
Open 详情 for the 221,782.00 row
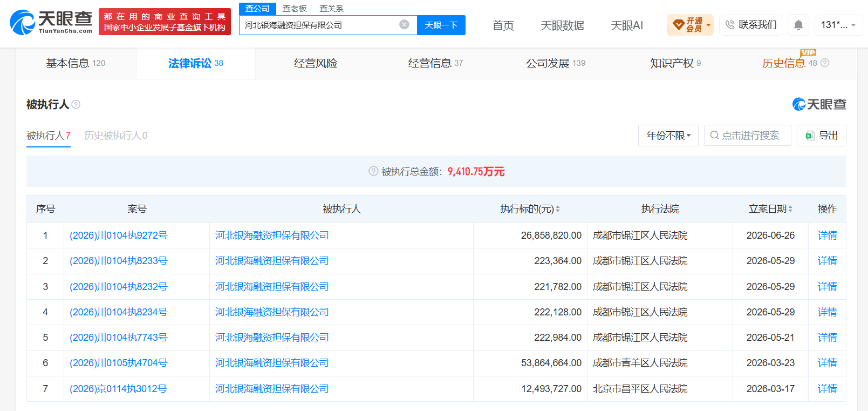827,287
